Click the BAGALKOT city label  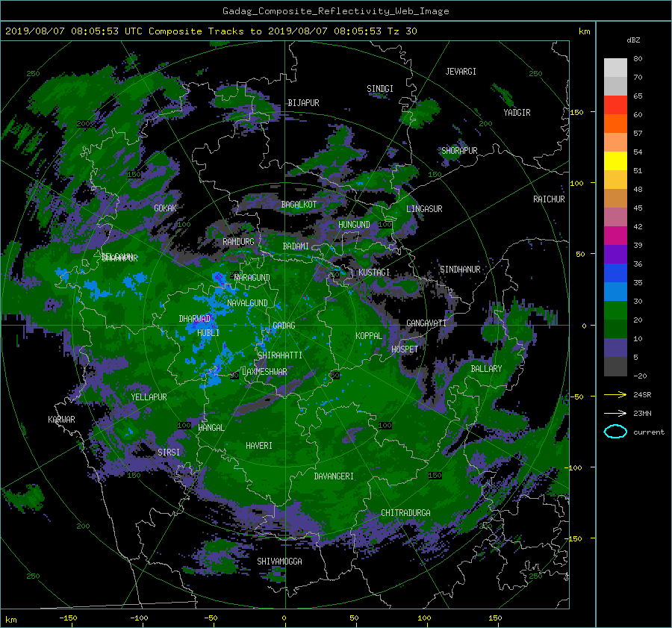[299, 205]
